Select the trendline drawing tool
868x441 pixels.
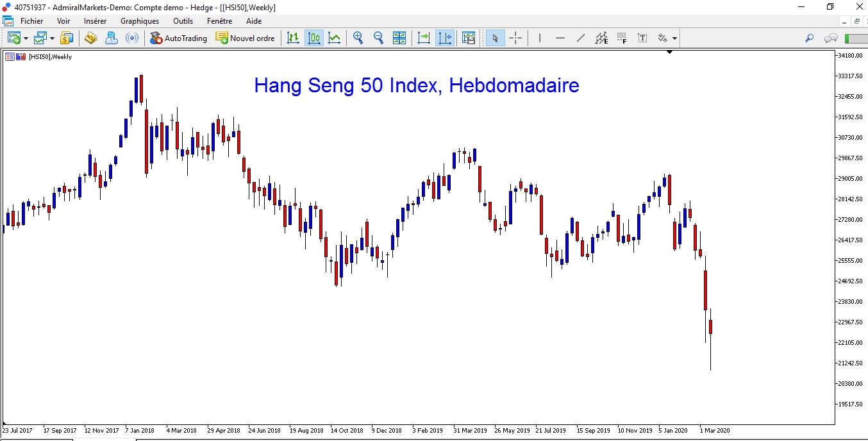[581, 38]
